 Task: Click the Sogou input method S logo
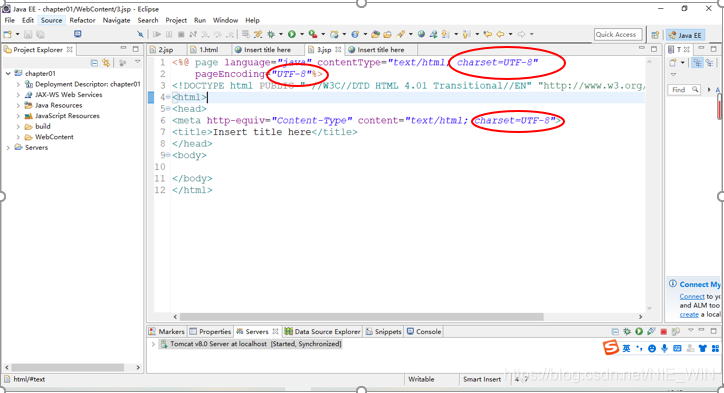tap(610, 347)
